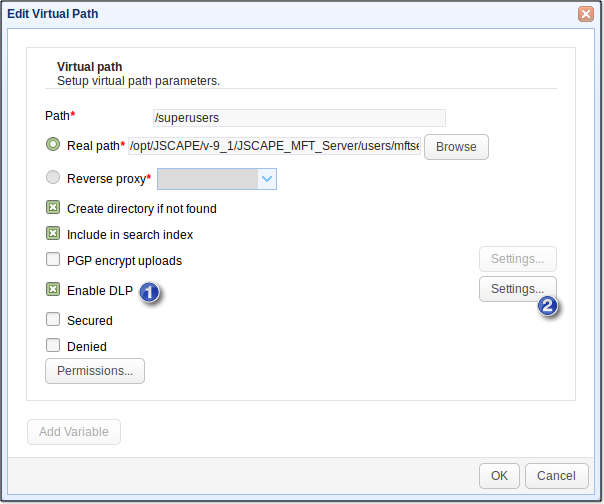Click the Add Variable button

pos(74,432)
